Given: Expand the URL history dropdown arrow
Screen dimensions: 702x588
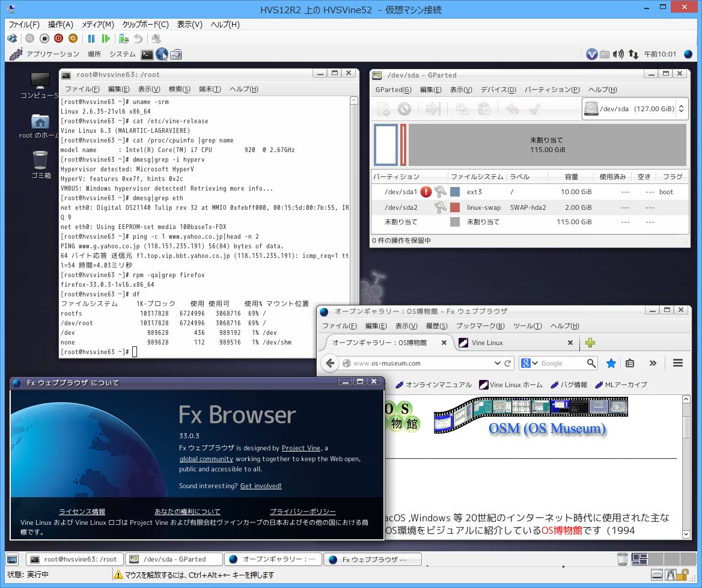Looking at the screenshot, I should tap(497, 363).
